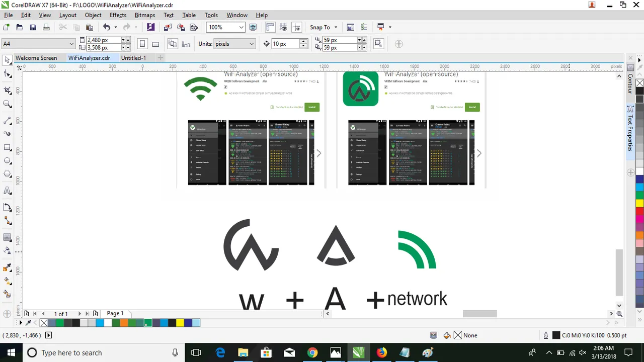Choose the no-color X swatch

(44, 323)
